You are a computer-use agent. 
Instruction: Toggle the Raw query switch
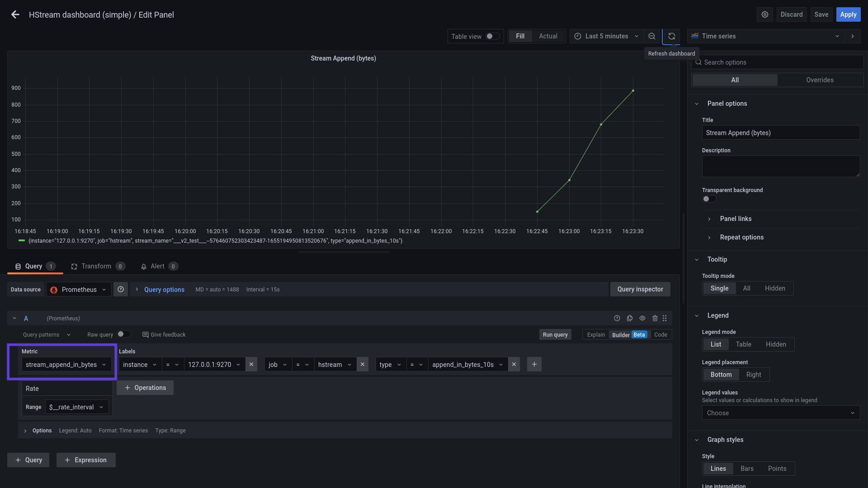click(124, 334)
